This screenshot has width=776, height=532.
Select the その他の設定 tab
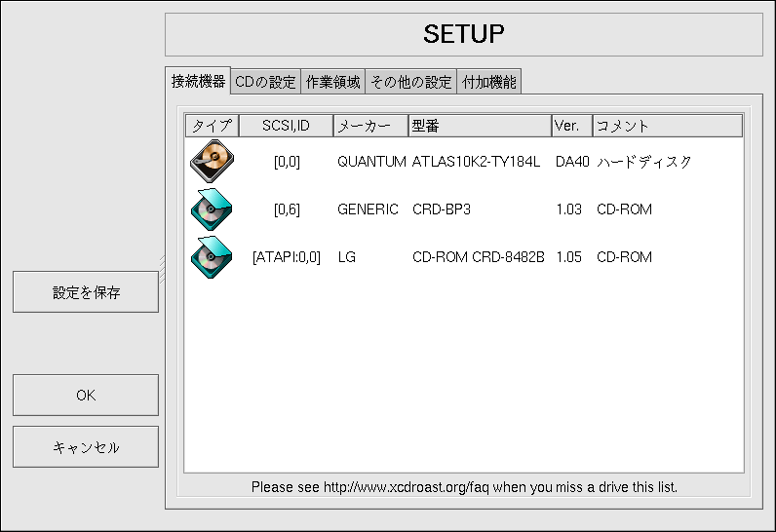pos(410,83)
